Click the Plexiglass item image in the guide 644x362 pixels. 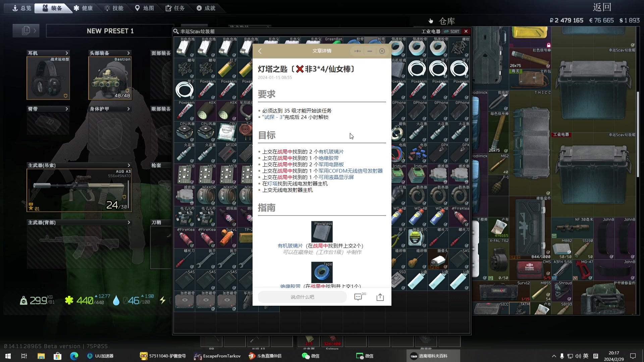pyautogui.click(x=322, y=232)
